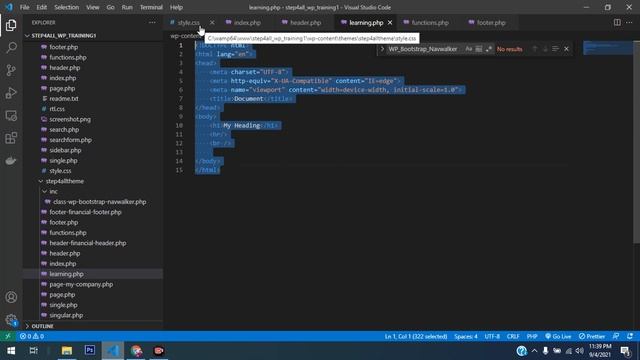Toggle Match Whole Word in find widget
This screenshot has width=640, height=360.
coord(478,49)
